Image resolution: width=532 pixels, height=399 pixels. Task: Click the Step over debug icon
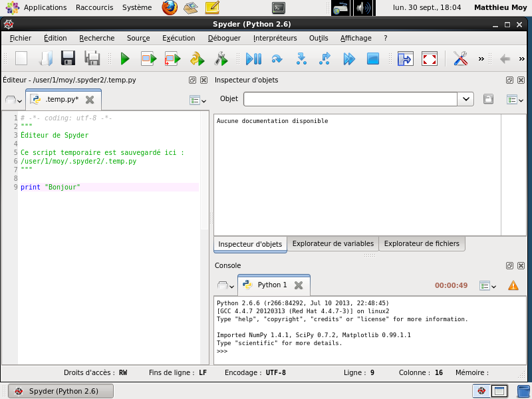[277, 59]
